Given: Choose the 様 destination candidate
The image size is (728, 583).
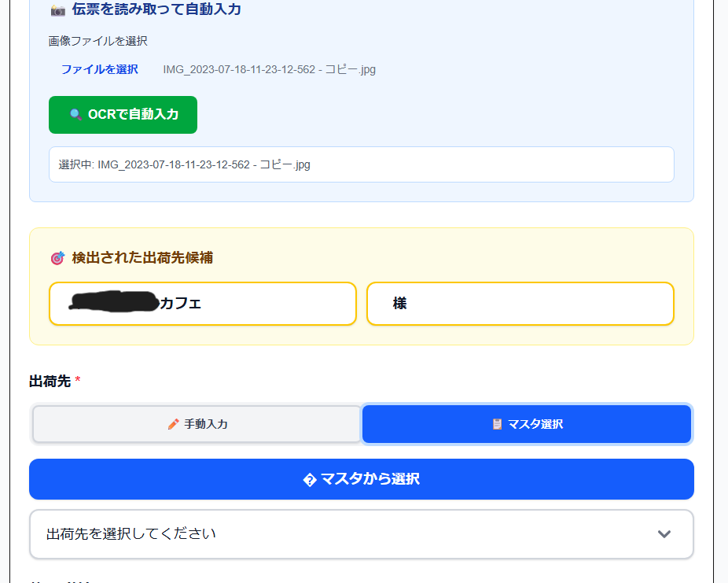Looking at the screenshot, I should [520, 304].
